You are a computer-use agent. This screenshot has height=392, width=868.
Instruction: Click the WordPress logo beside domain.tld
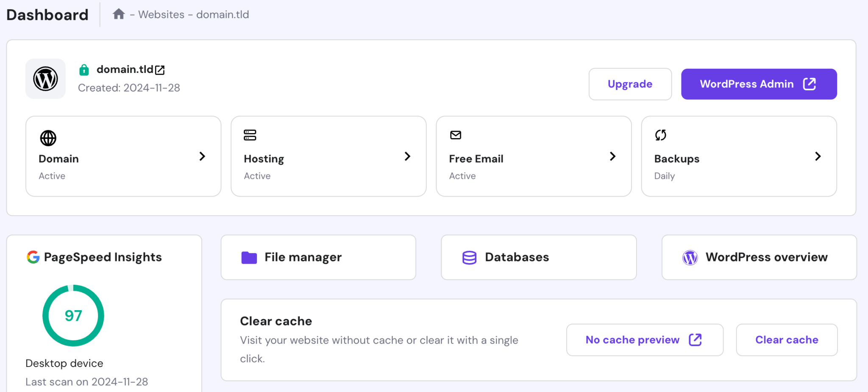(45, 79)
